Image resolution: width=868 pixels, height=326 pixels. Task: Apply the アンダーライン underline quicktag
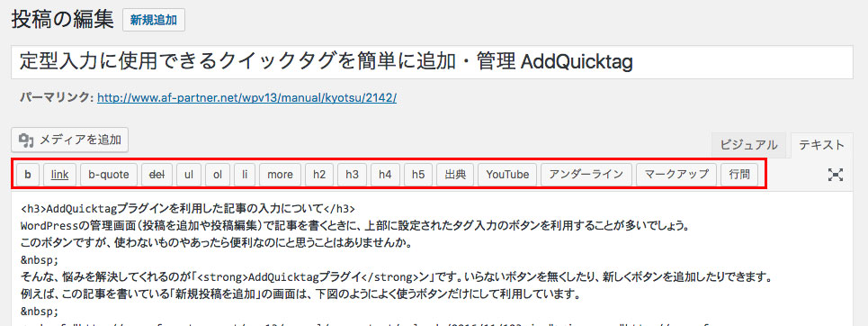(x=586, y=175)
